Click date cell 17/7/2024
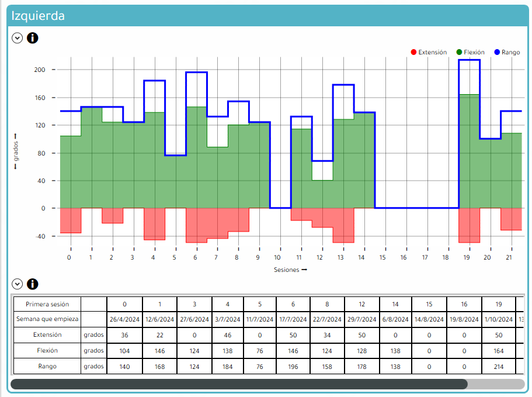The image size is (532, 397). click(293, 319)
